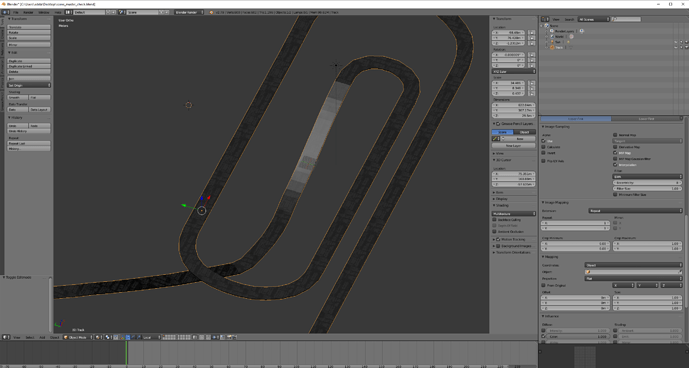Open the Help menu
Viewport: 689px width, 368px height.
tap(58, 12)
